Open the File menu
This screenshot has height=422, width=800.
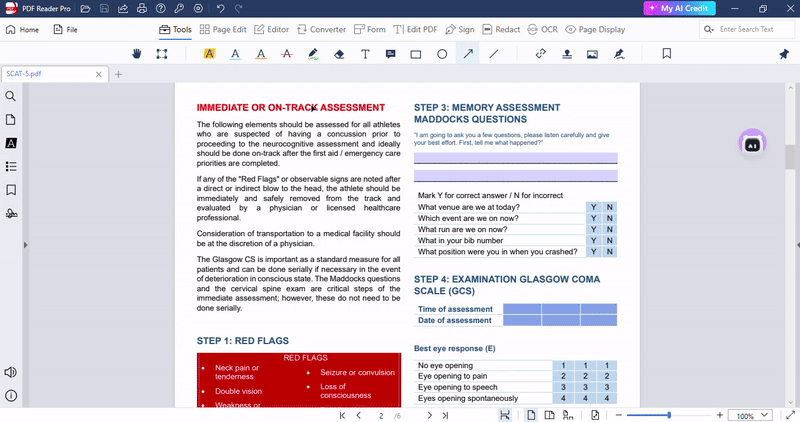[65, 30]
